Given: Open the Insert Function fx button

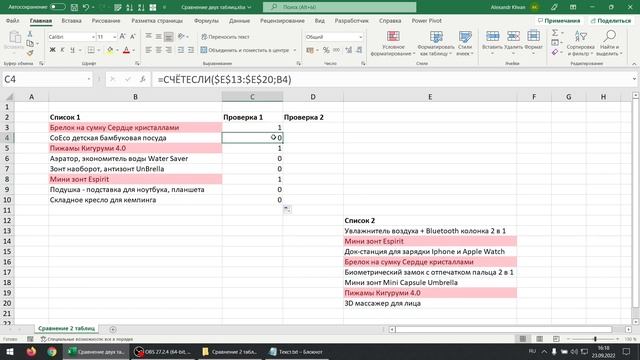Looking at the screenshot, I should click(x=142, y=79).
